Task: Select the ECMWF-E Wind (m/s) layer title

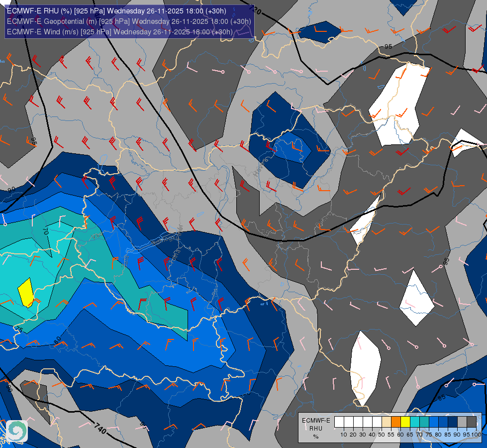Action: [x=119, y=32]
